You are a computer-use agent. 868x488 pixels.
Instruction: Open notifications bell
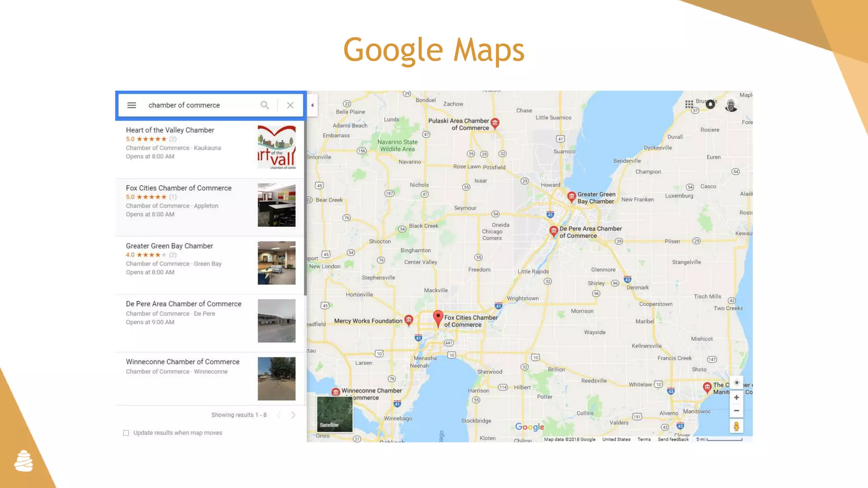pyautogui.click(x=711, y=104)
